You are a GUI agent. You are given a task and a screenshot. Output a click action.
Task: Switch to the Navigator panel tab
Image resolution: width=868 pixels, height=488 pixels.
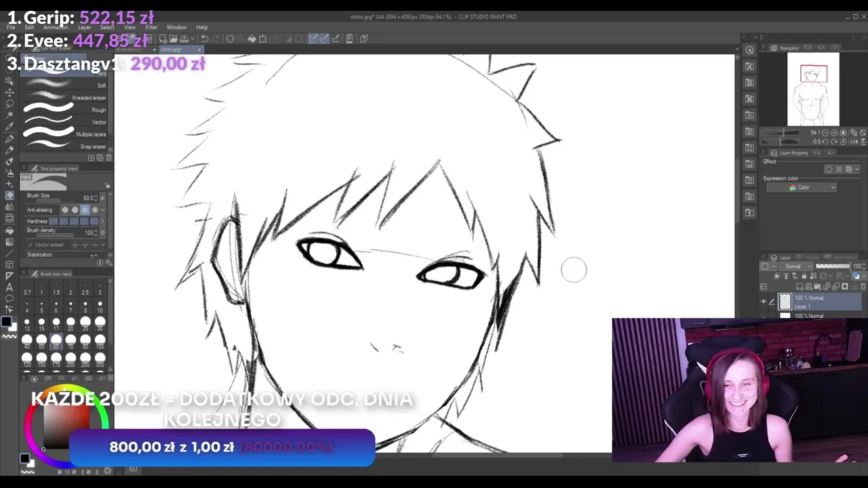point(785,47)
